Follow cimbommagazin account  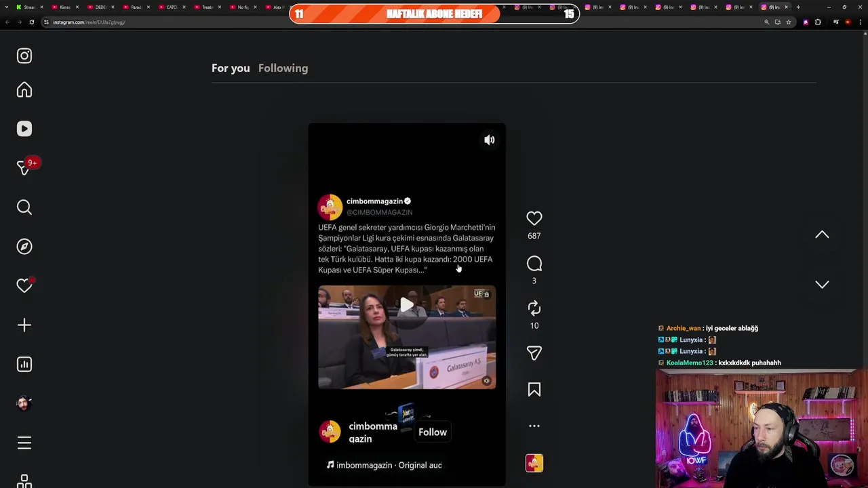(433, 432)
